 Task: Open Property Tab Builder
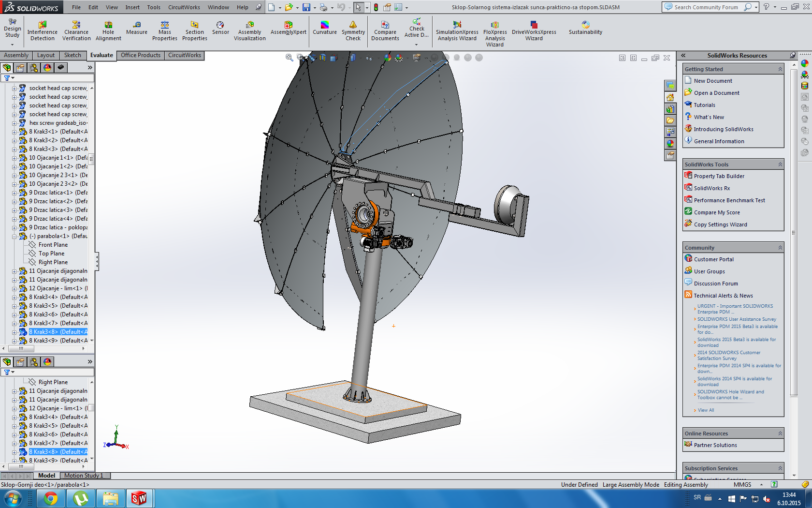[x=719, y=176]
